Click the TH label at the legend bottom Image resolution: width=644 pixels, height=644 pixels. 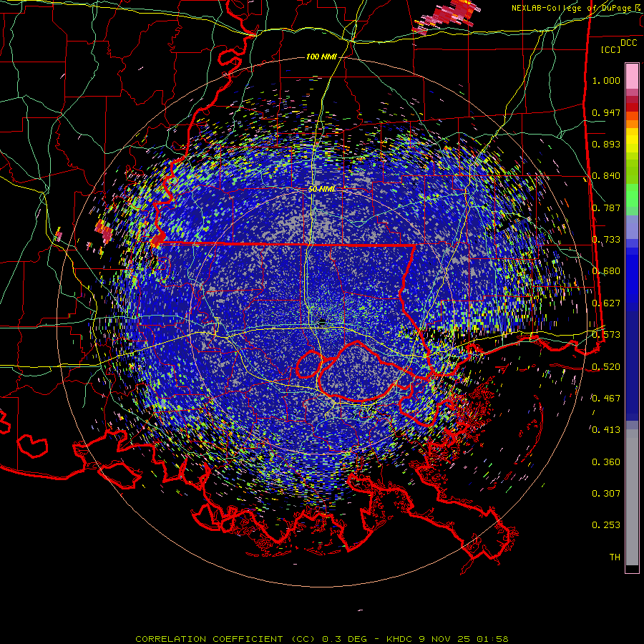coord(615,557)
